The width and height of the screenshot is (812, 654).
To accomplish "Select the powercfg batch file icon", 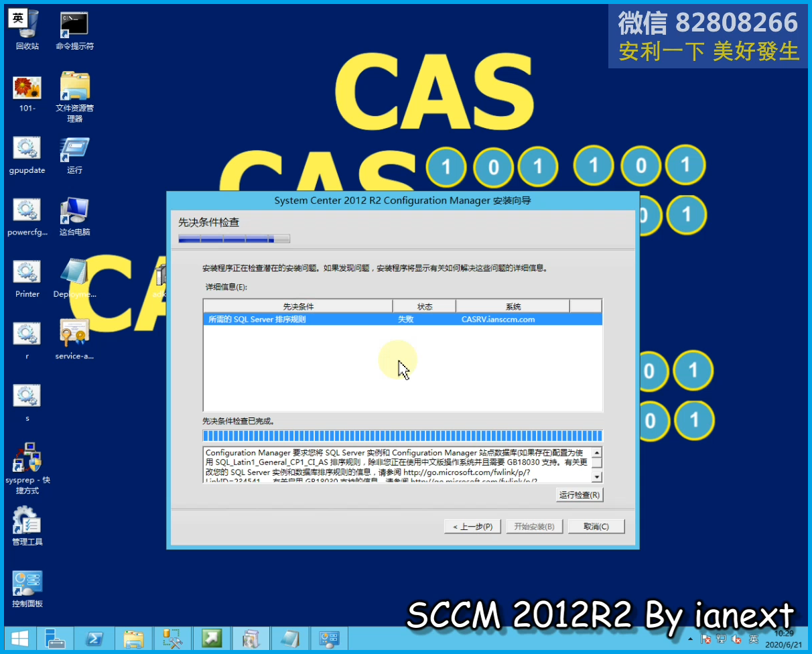I will 27,217.
